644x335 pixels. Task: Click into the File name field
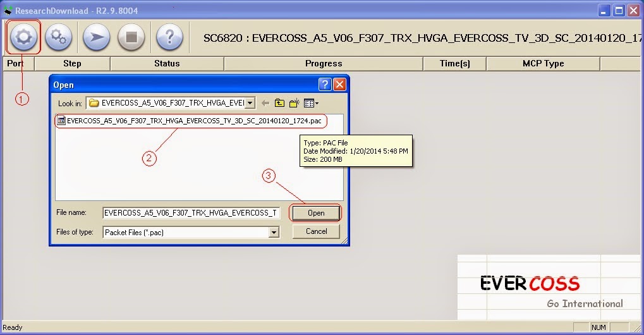[191, 212]
